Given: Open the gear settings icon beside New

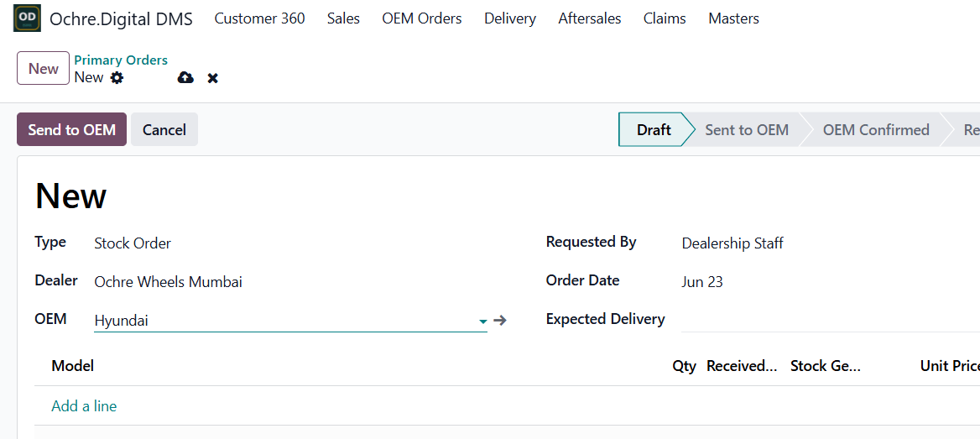Looking at the screenshot, I should [117, 77].
